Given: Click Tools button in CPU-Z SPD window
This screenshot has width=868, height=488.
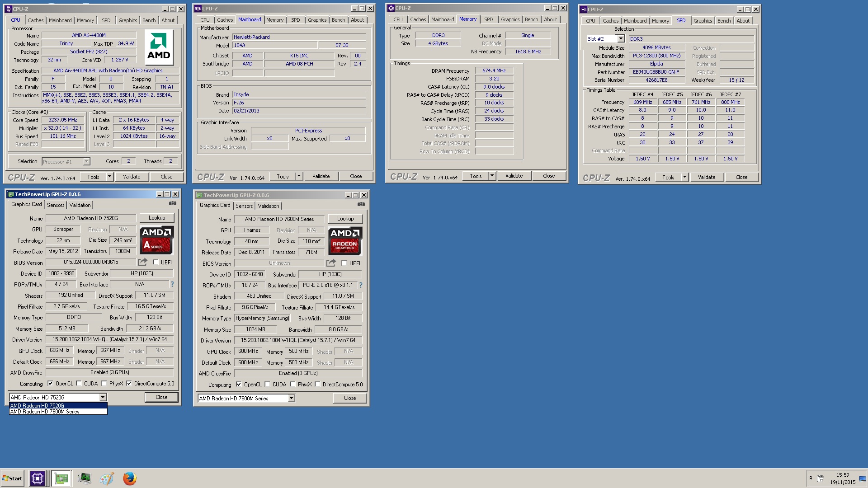Looking at the screenshot, I should pyautogui.click(x=668, y=177).
